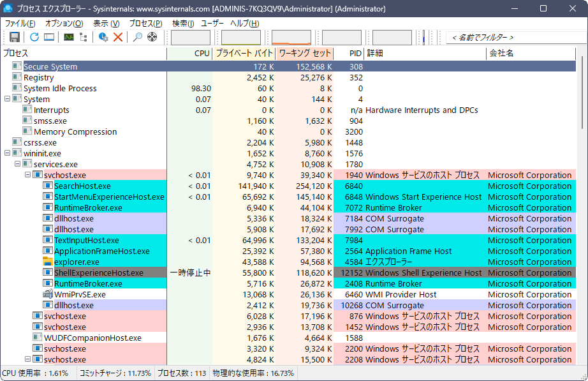The height and width of the screenshot is (381, 588).
Task: Sort by the プライベート バイト column header
Action: coord(244,54)
